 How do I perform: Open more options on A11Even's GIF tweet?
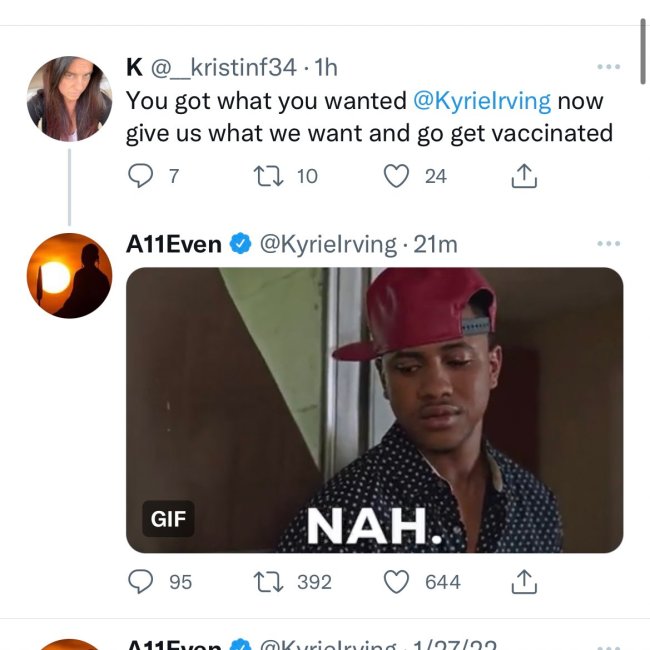coord(608,243)
